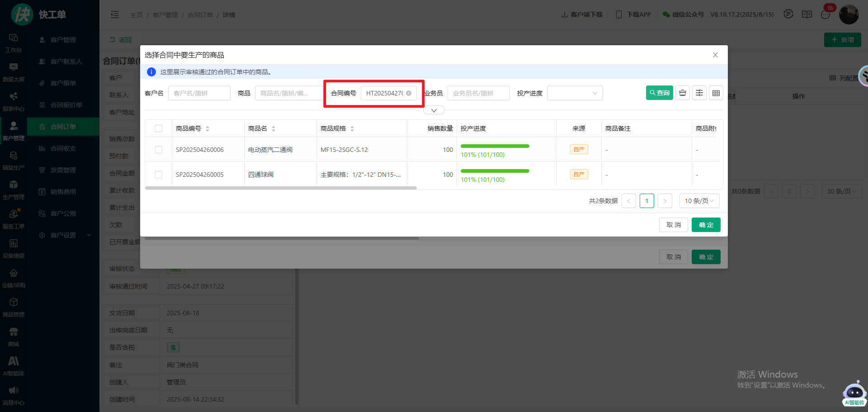Clear the 合同编号 field with the x icon
Viewport: 868px width, 412px height.
(409, 93)
